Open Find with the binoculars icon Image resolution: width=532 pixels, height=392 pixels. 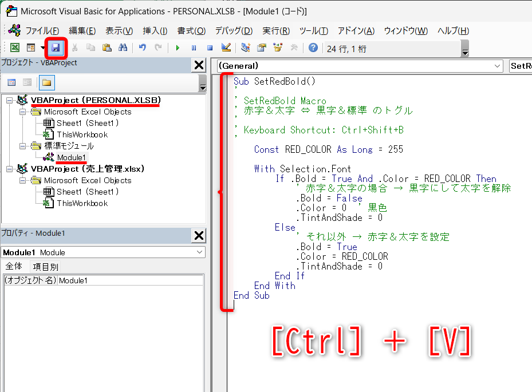(123, 47)
